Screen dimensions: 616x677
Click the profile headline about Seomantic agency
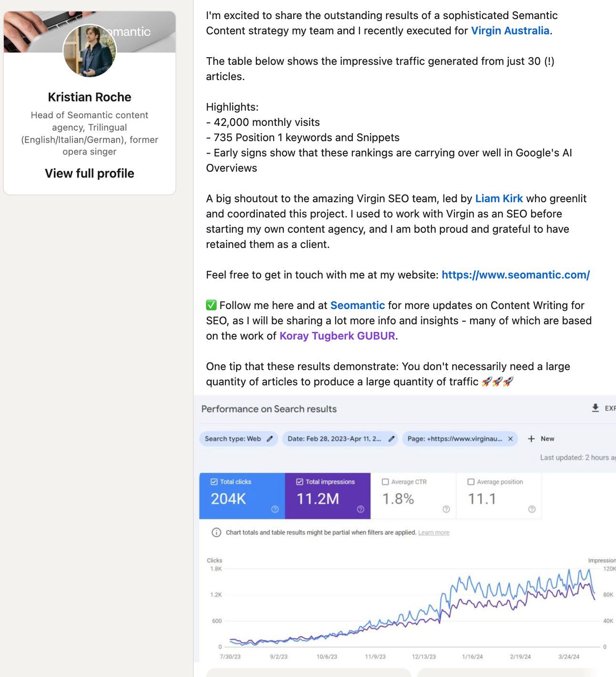pyautogui.click(x=90, y=133)
